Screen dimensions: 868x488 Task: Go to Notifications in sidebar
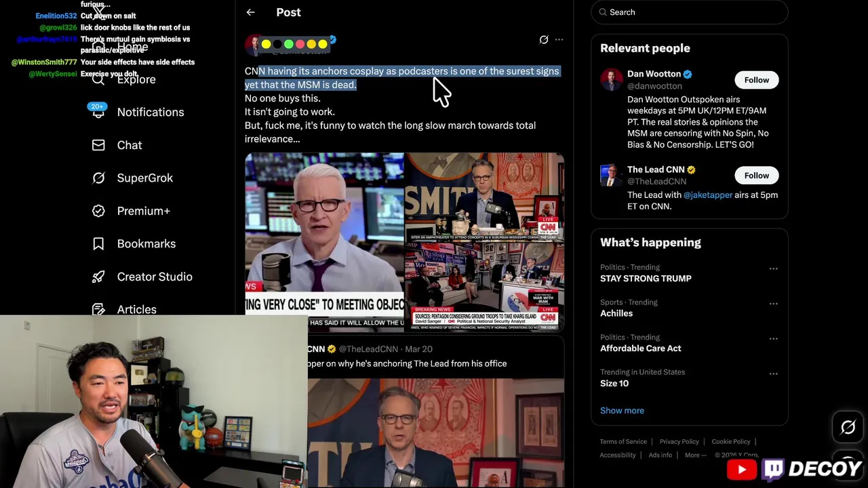click(151, 113)
